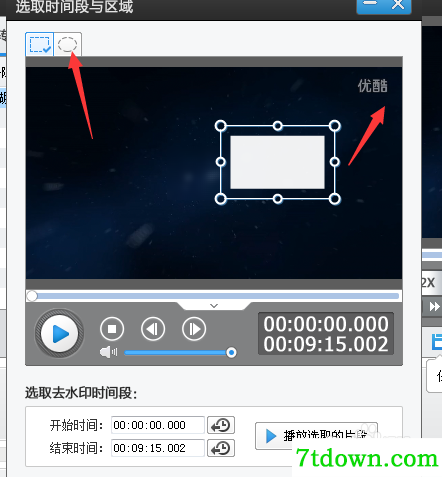This screenshot has height=477, width=442.
Task: Click the 开始时间 input field
Action: [x=158, y=425]
